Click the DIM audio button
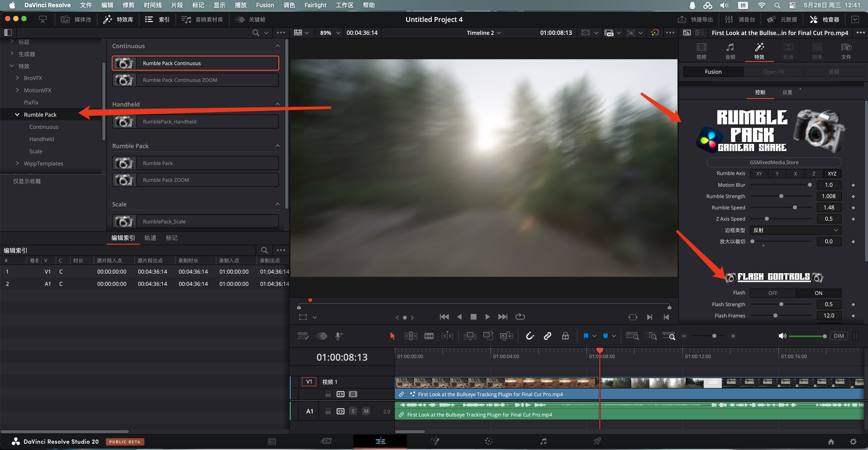This screenshot has width=868, height=450. [x=838, y=336]
